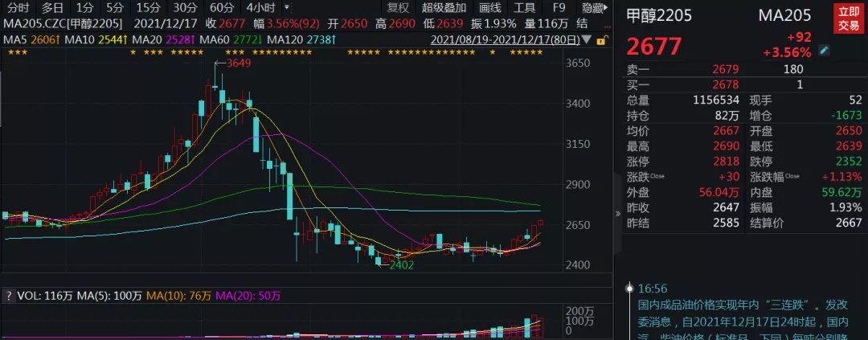Expand the date range dropdown triangle
The image size is (868, 340).
[x=590, y=39]
